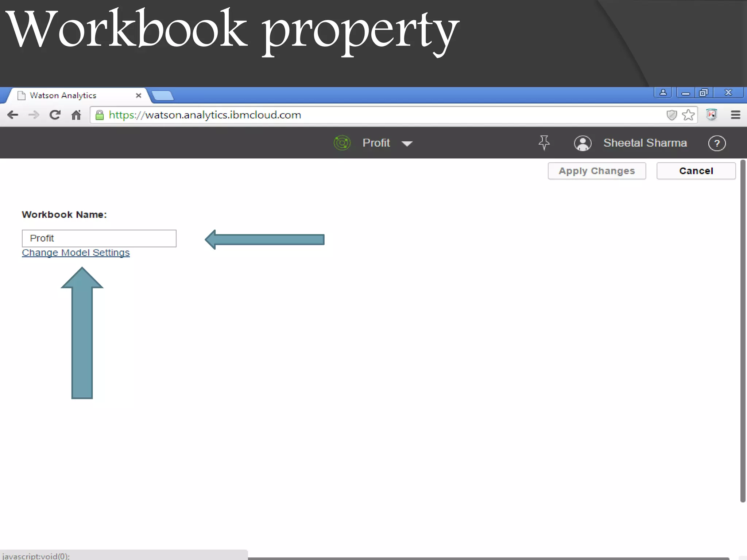747x560 pixels.
Task: Click the vertical page scrollbar
Action: click(743, 331)
